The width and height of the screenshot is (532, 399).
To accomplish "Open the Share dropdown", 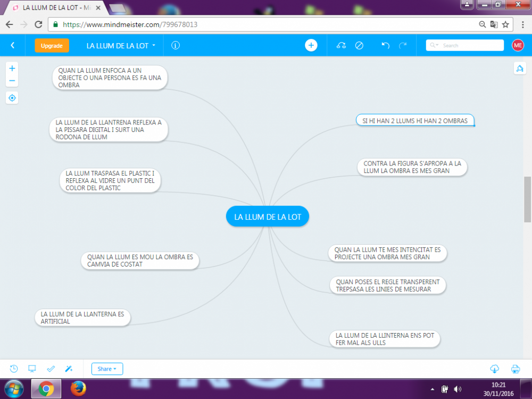I will click(x=107, y=369).
